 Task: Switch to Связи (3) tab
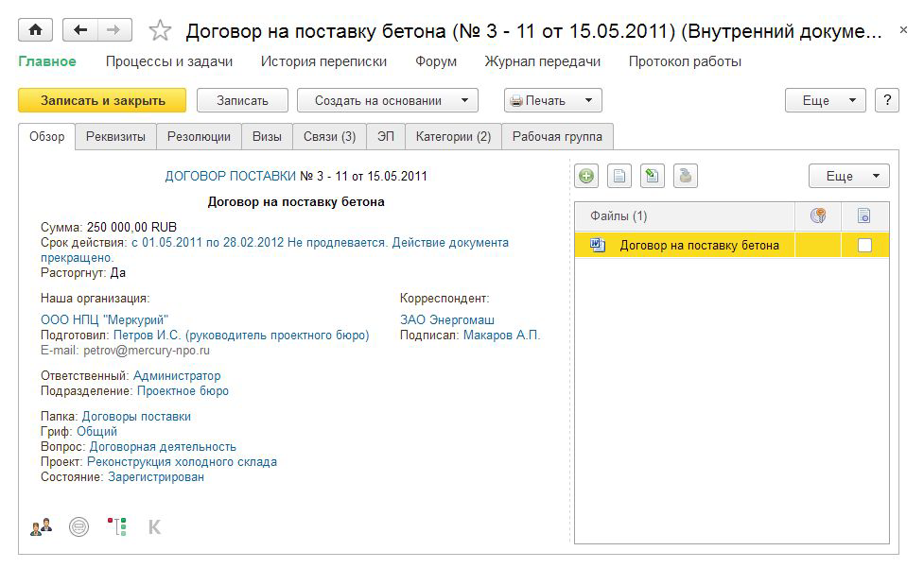point(329,136)
